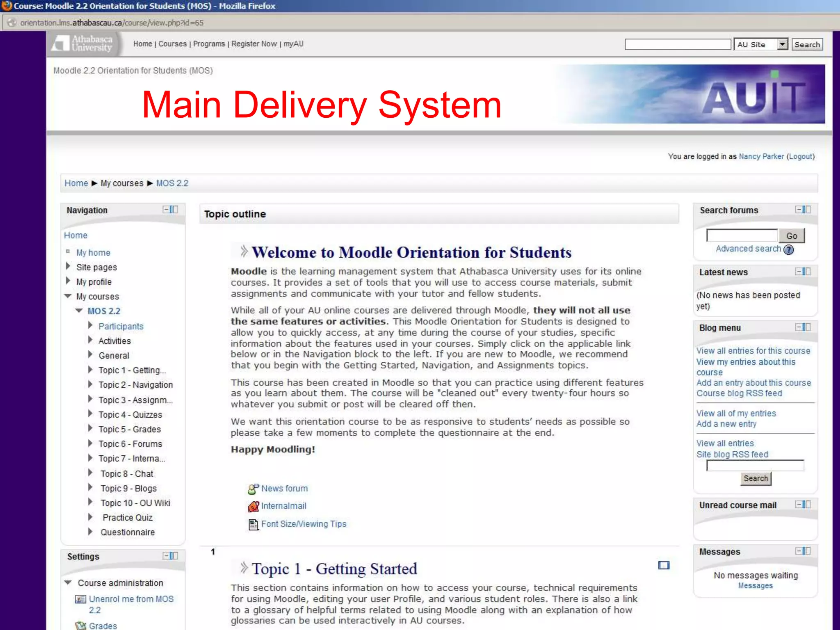Click the Grades icon in Settings
Viewport: 840px width, 630px height.
[x=80, y=625]
